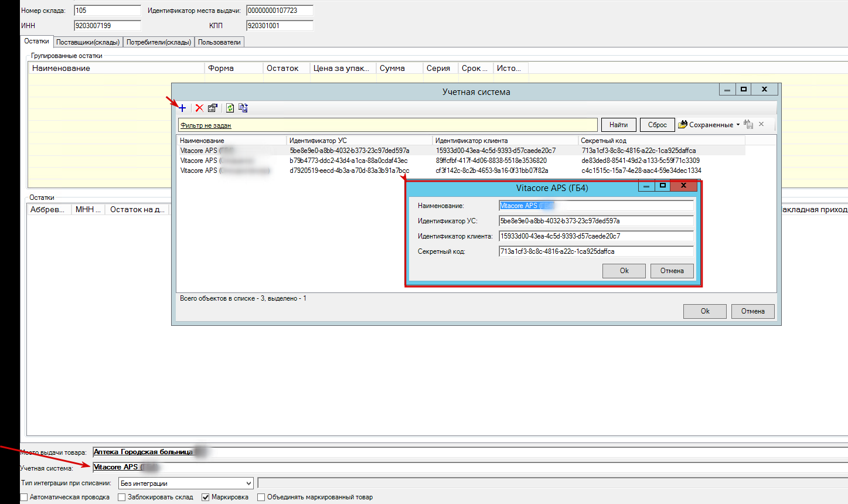The image size is (848, 504).
Task: Click the Место выдачи товара field
Action: click(x=470, y=452)
